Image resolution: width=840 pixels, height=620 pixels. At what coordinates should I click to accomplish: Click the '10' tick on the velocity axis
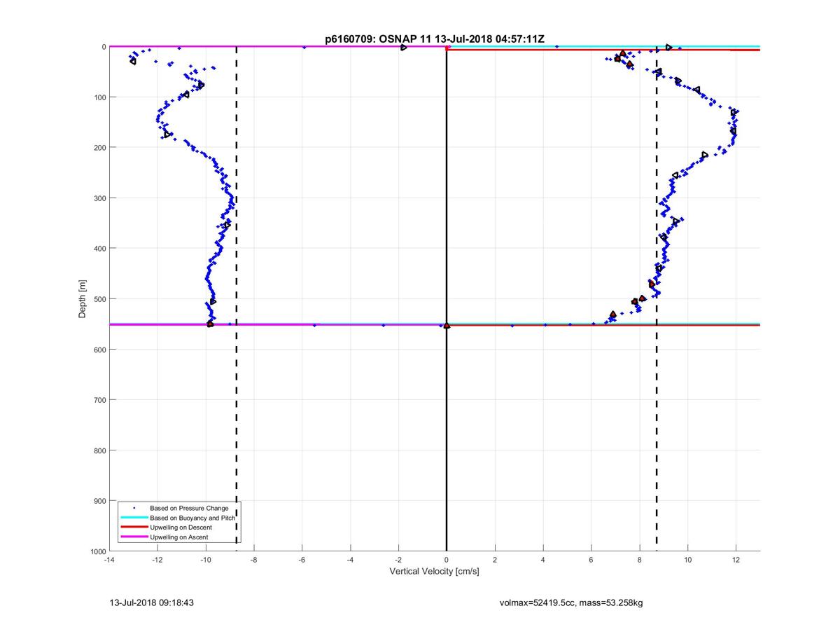(x=688, y=560)
